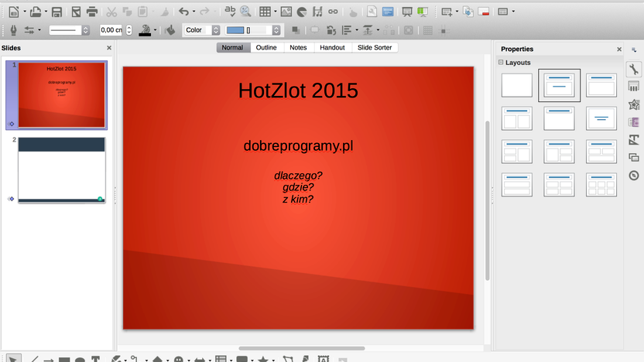Rotate the selected object
This screenshot has height=362, width=644.
331,30
